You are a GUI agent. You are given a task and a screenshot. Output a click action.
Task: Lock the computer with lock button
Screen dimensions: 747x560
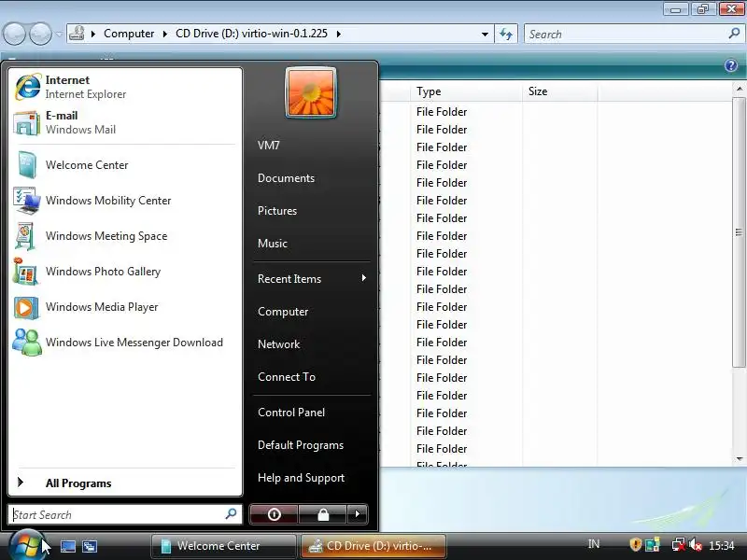323,514
